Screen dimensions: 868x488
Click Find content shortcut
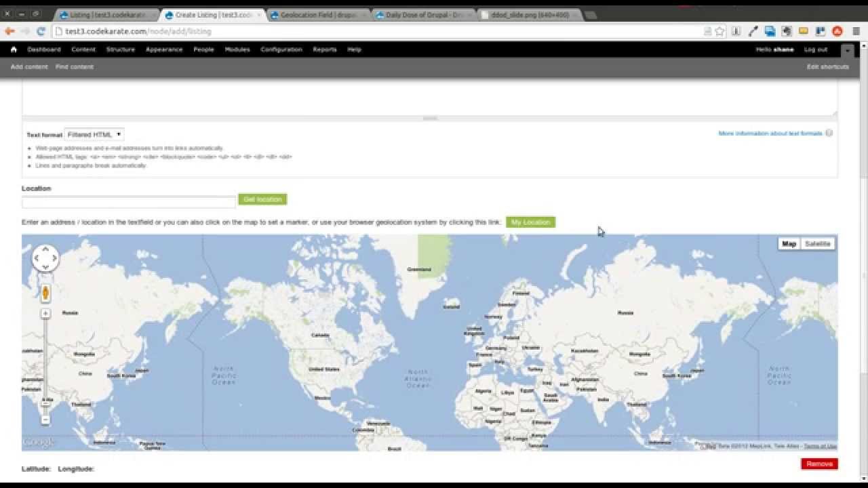pyautogui.click(x=75, y=66)
